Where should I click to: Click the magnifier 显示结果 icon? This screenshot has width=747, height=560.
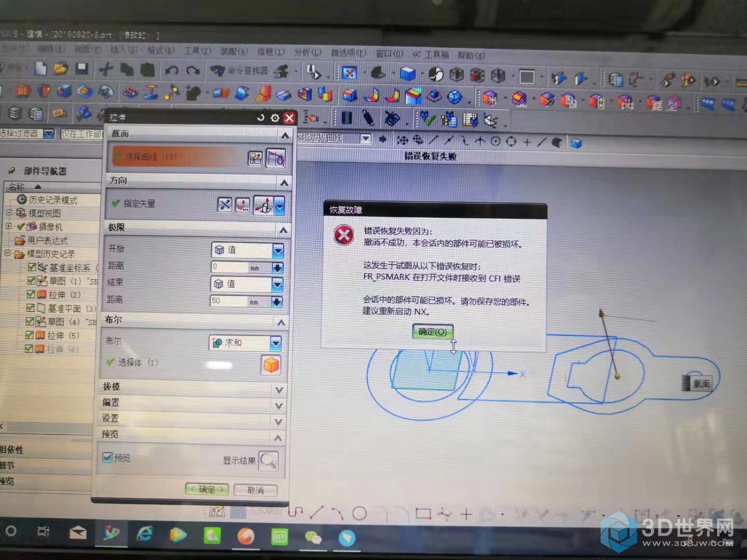point(269,460)
